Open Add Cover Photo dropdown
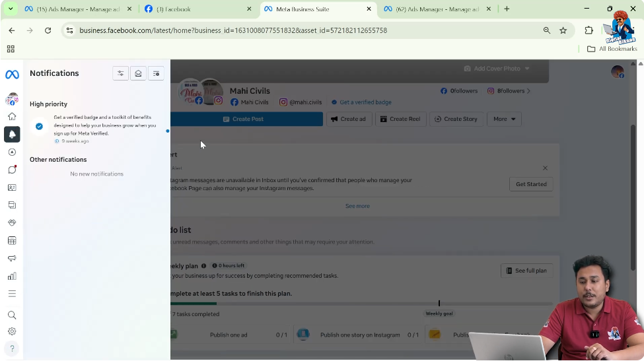 point(497,69)
